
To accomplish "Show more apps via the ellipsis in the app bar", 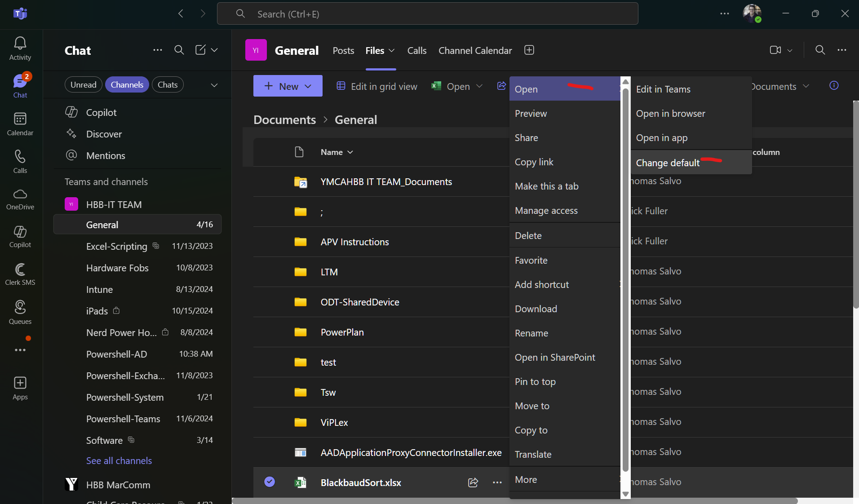I will [20, 350].
